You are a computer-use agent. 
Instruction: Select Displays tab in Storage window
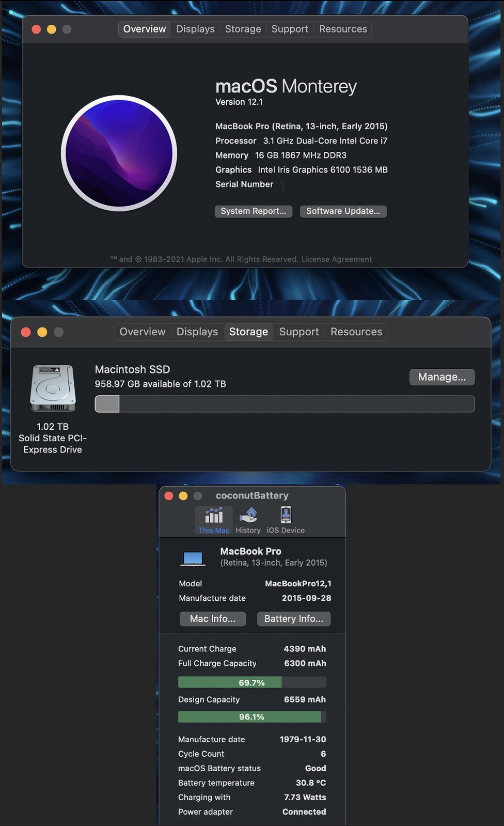coord(197,332)
